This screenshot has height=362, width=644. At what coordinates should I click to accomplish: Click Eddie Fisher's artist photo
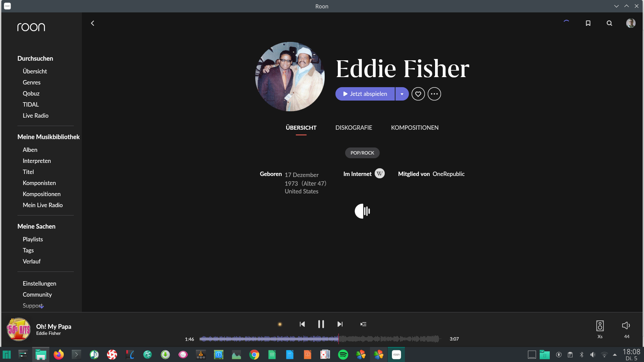(x=290, y=76)
